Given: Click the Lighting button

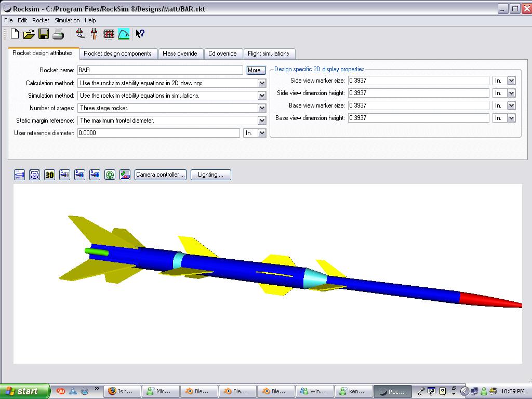Looking at the screenshot, I should [x=210, y=175].
